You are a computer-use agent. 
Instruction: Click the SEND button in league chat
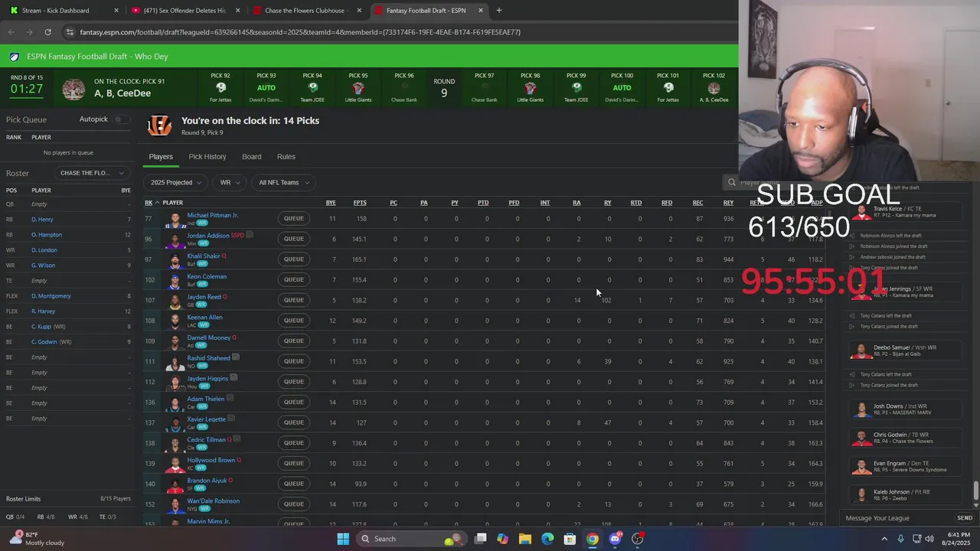(965, 518)
